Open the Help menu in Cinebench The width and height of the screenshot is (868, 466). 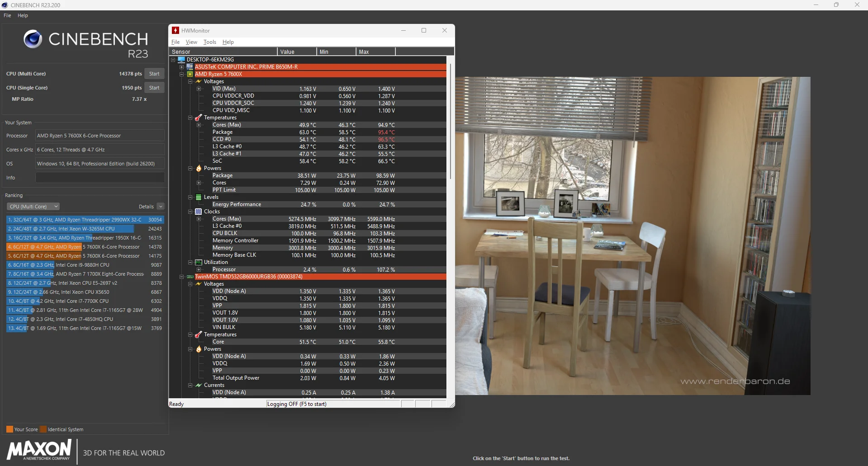coord(23,15)
